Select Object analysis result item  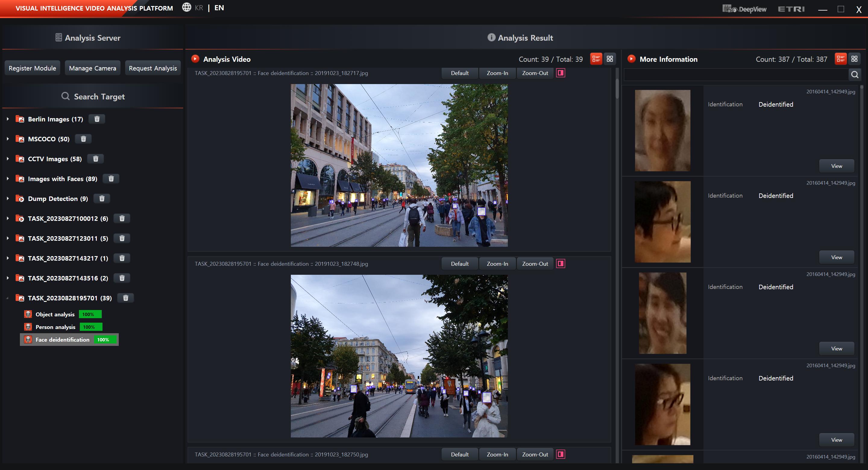55,314
